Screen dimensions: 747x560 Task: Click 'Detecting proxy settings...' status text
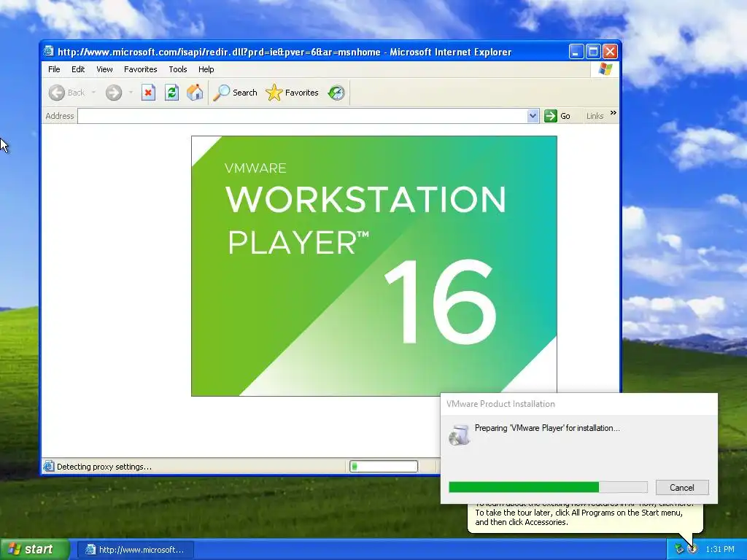tap(104, 467)
